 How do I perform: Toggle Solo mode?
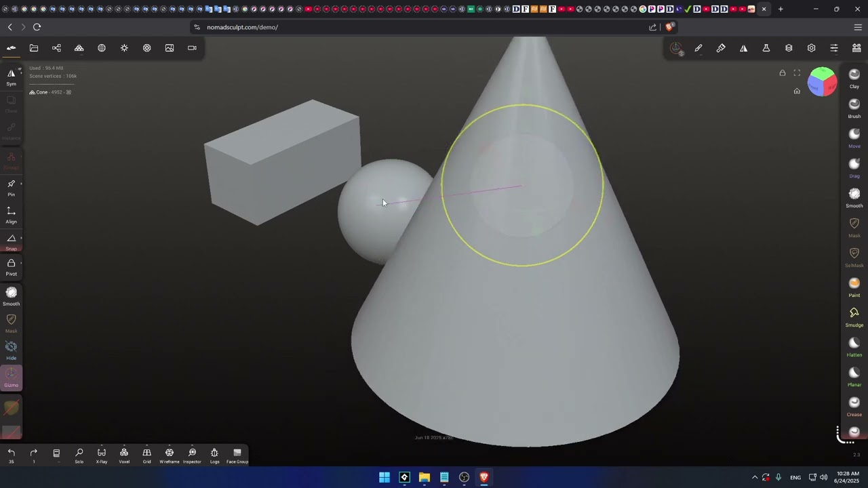click(x=79, y=455)
